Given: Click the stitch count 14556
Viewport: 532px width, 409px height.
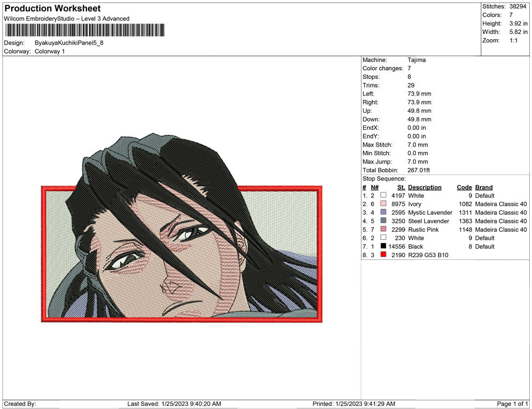Looking at the screenshot, I should 397,246.
